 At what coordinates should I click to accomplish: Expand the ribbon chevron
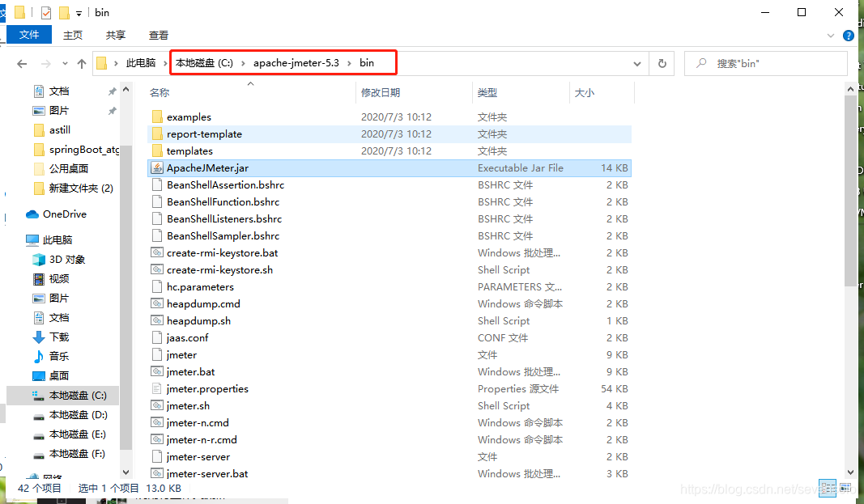[x=831, y=36]
